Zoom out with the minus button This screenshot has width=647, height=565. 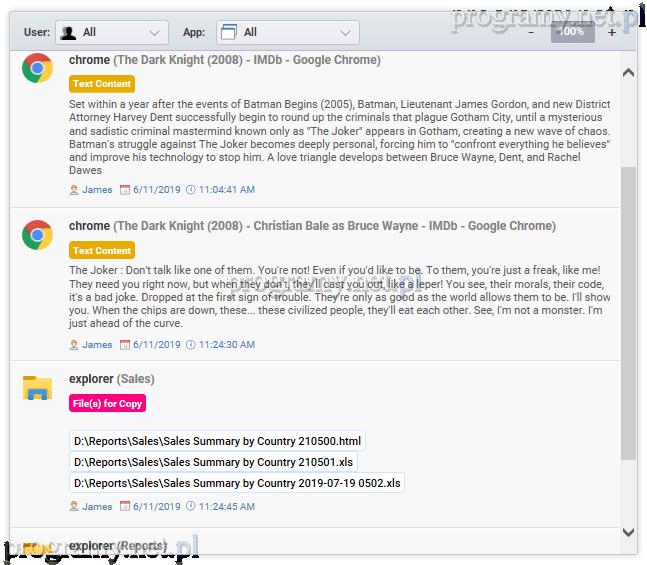531,33
